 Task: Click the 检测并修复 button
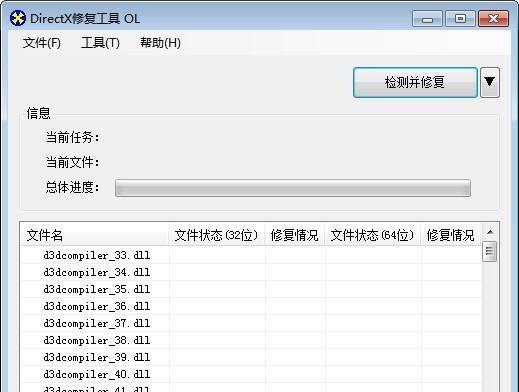415,82
